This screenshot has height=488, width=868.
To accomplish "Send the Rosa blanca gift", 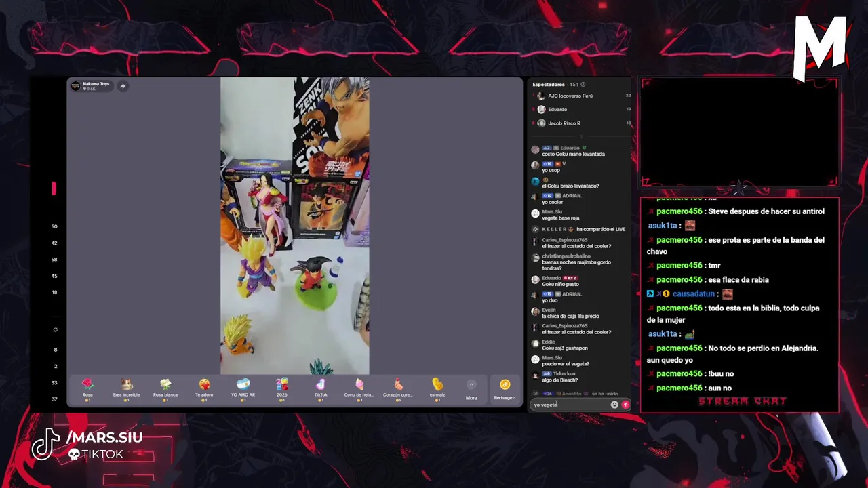I will pos(165,390).
